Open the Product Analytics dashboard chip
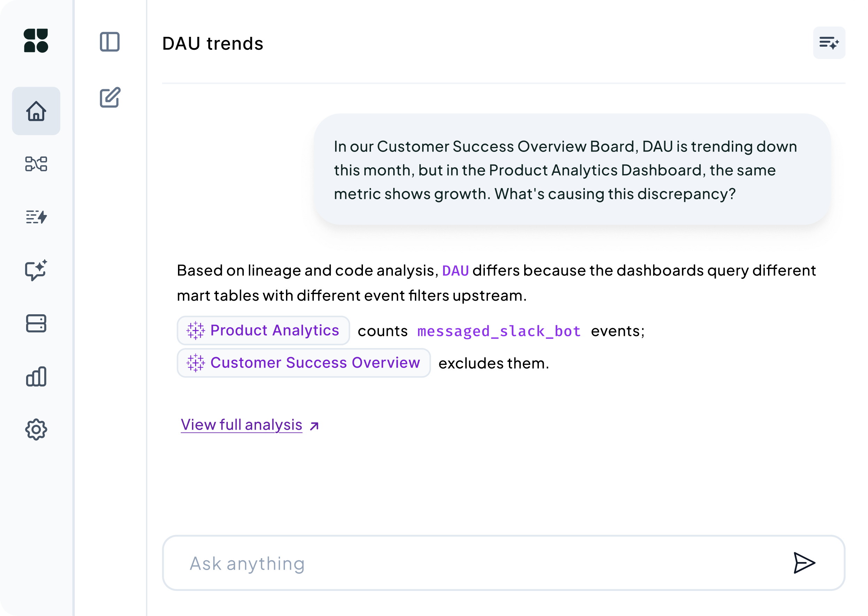 tap(263, 330)
